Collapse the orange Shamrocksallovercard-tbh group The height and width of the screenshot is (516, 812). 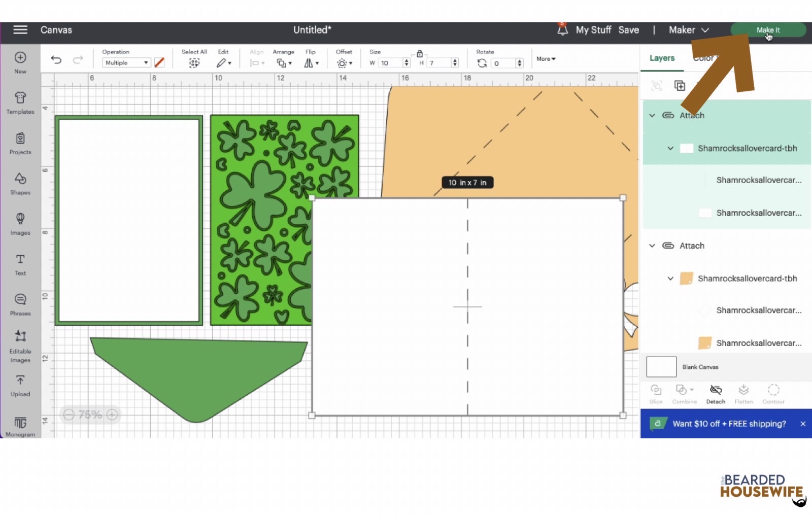pos(670,279)
